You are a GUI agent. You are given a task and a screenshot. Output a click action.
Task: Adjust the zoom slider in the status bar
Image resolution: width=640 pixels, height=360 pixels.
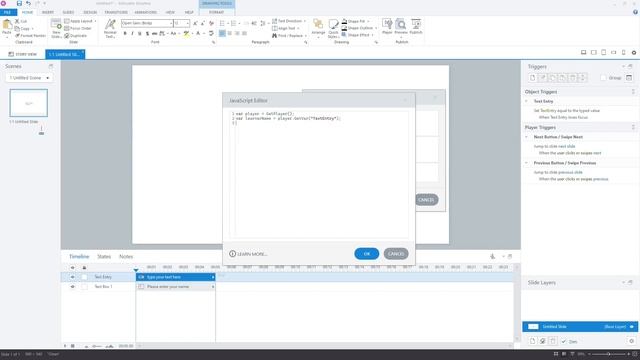(x=608, y=354)
